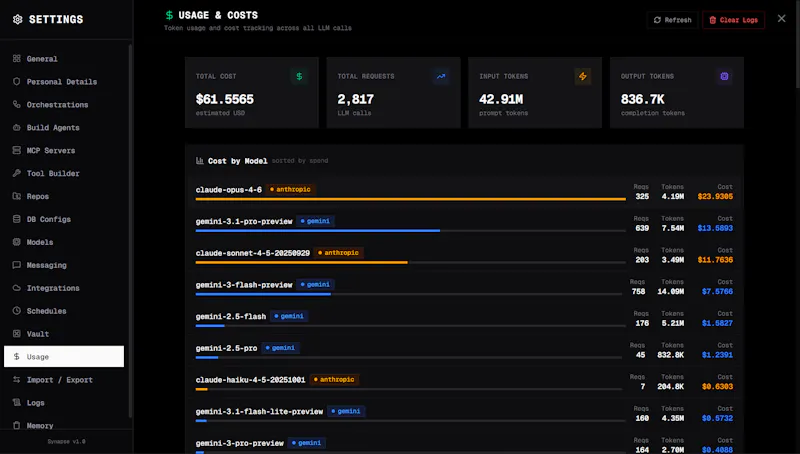Click the Schedules clock icon
Image resolution: width=800 pixels, height=454 pixels.
(x=16, y=311)
